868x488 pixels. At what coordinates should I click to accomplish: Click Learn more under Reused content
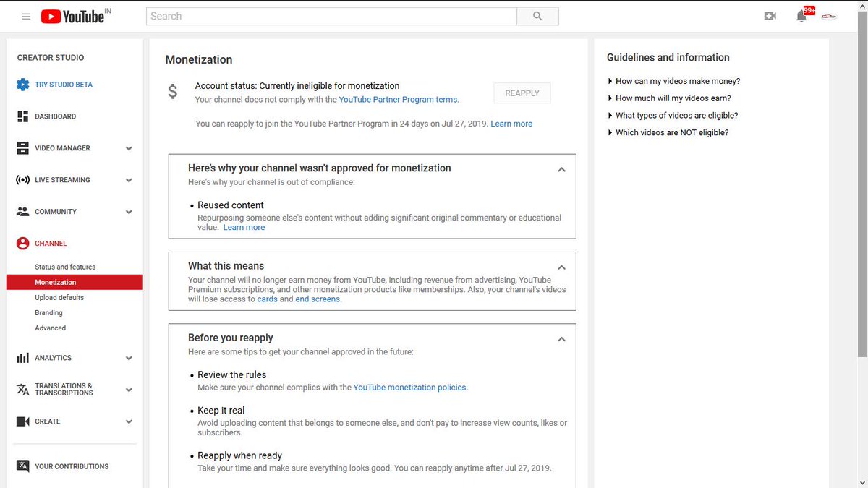pos(244,227)
